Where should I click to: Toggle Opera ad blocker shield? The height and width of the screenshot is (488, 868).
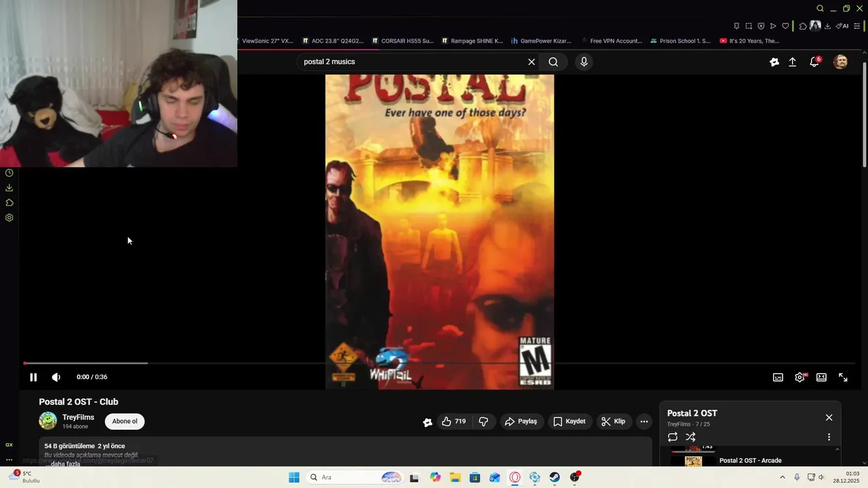(761, 26)
